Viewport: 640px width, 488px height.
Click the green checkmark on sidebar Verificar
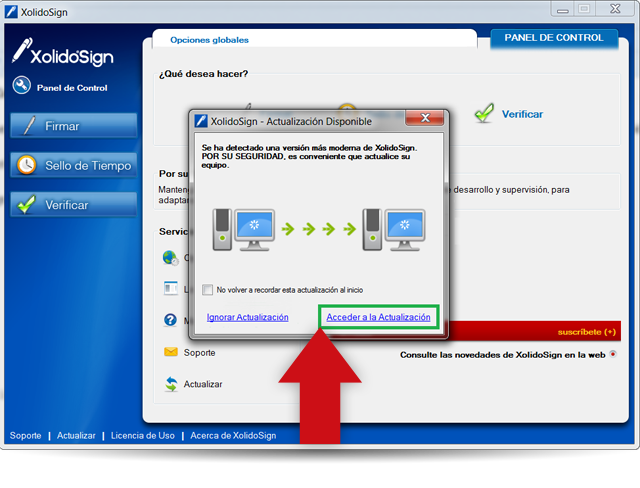pos(27,204)
